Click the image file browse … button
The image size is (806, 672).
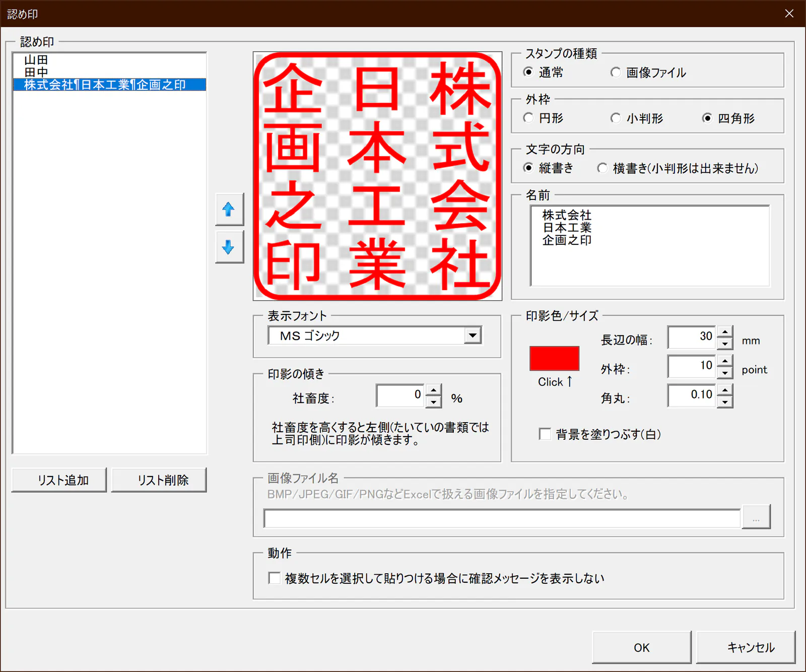pyautogui.click(x=756, y=516)
